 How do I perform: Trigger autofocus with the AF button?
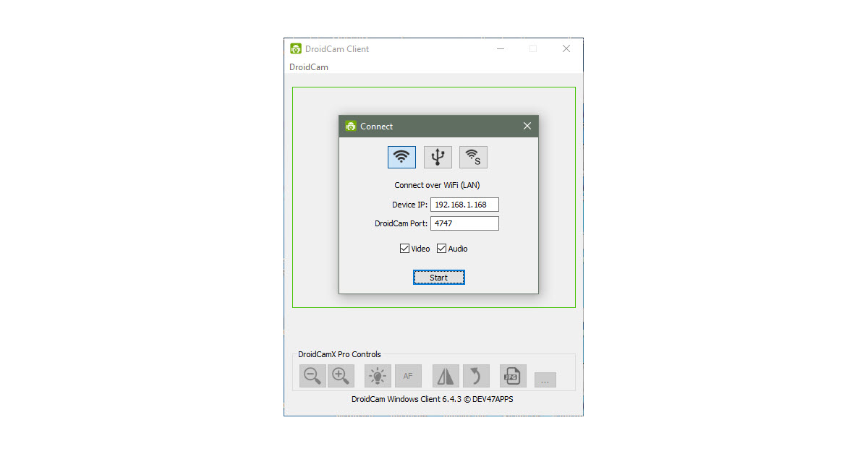point(408,376)
